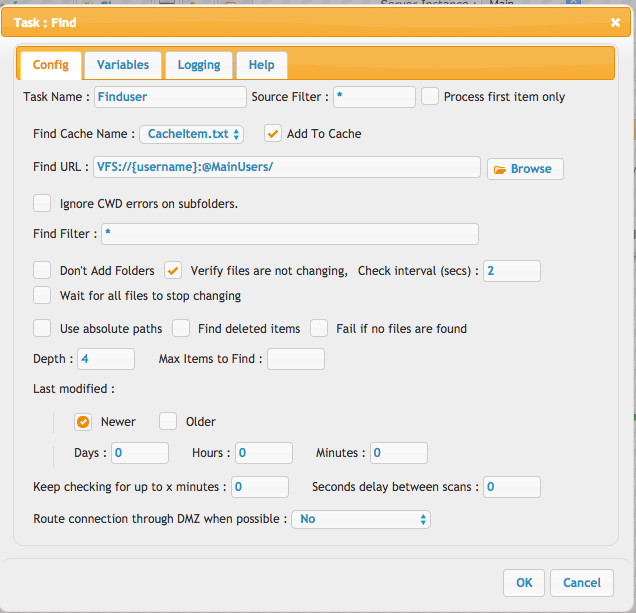This screenshot has height=613, width=636.
Task: Click the Cancel button
Action: tap(582, 583)
